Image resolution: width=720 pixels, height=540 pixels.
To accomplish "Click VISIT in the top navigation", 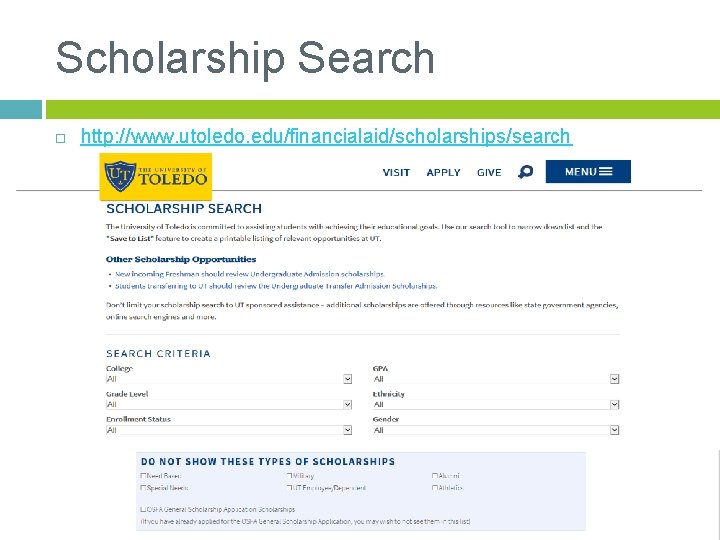I will 396,172.
